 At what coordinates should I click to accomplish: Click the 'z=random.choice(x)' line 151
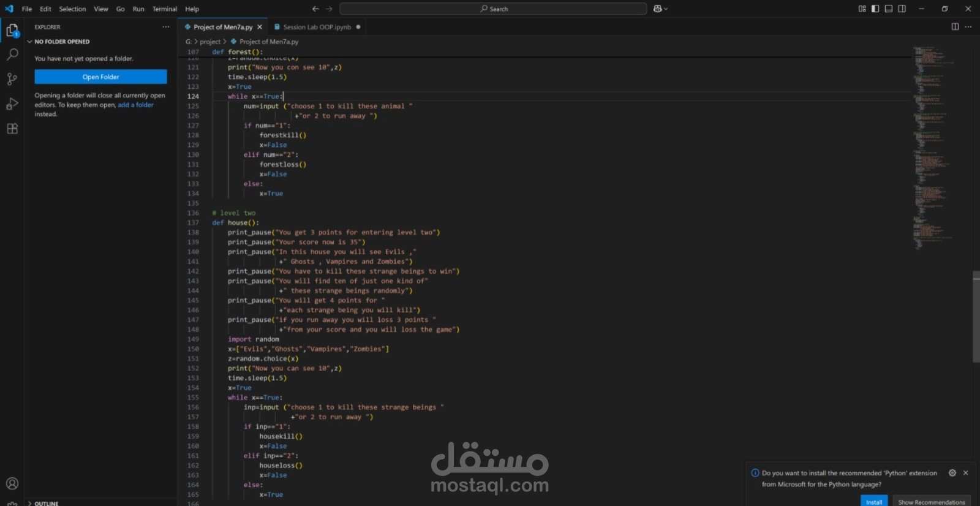click(x=263, y=358)
